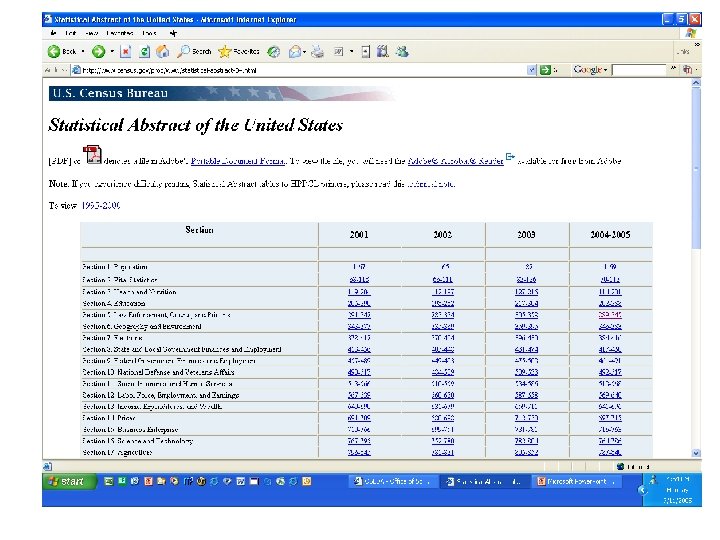Screen dimensions: 720x540
Task: Click the Media toolbar icon
Action: (274, 52)
